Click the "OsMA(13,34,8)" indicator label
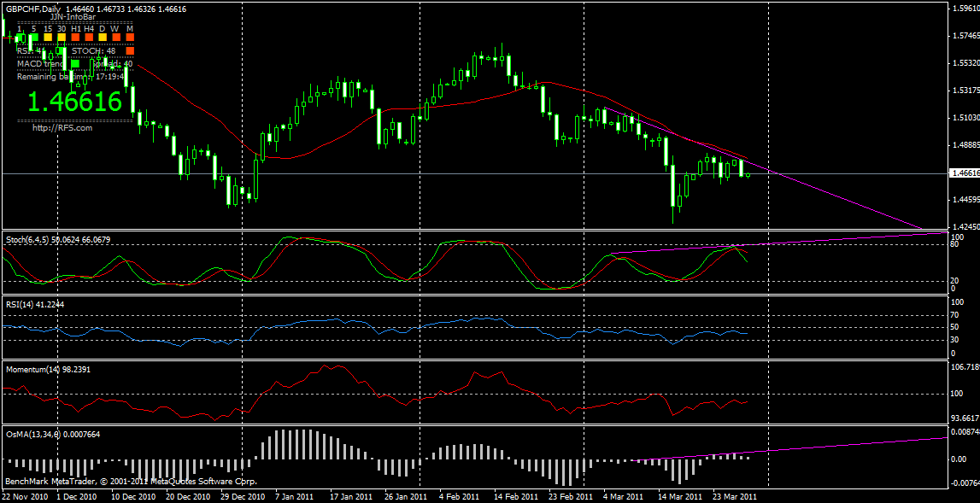Viewport: 980px width, 503px height. pos(33,434)
